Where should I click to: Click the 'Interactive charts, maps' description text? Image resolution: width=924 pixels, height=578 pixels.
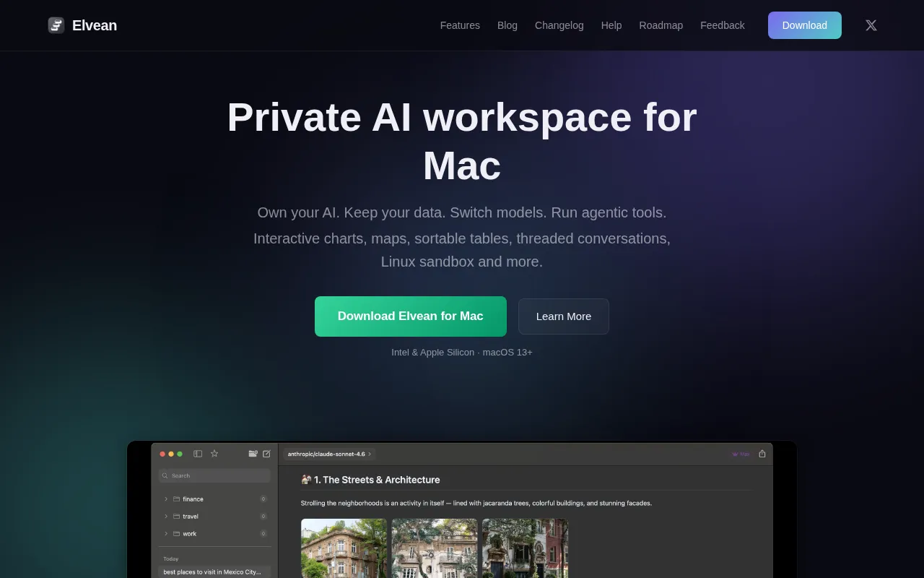tap(462, 250)
